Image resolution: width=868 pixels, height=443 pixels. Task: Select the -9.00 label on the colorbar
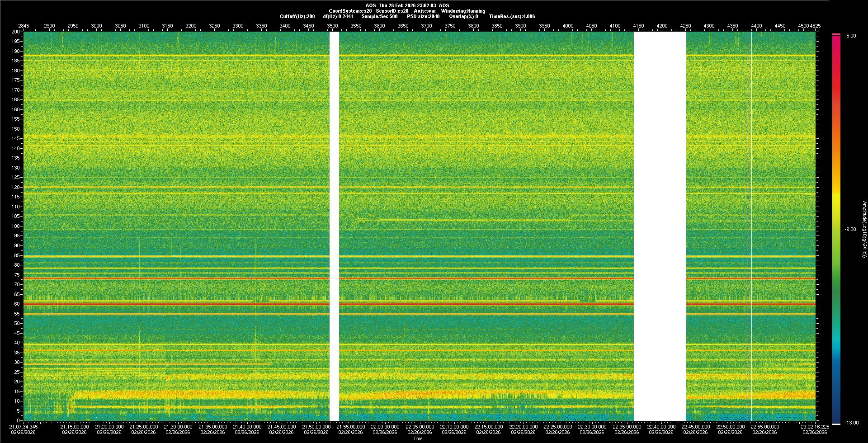pos(850,230)
